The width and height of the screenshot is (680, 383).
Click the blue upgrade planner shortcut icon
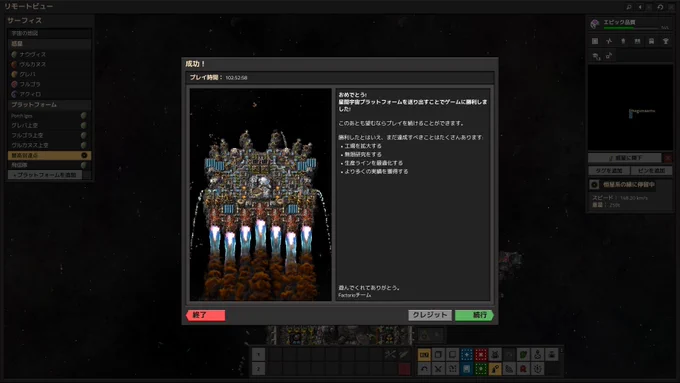point(467,355)
